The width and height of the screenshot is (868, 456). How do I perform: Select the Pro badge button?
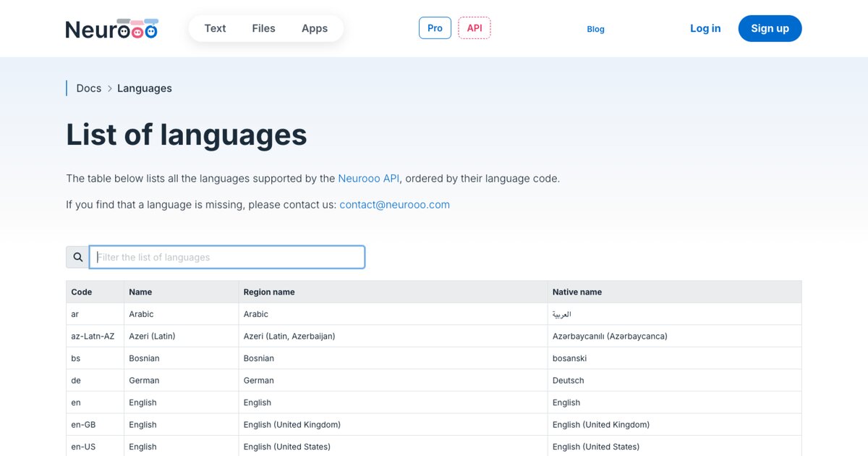(435, 28)
